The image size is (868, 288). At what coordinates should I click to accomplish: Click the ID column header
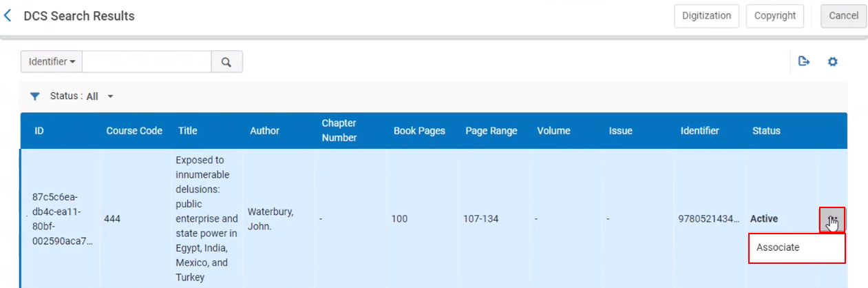coord(39,130)
